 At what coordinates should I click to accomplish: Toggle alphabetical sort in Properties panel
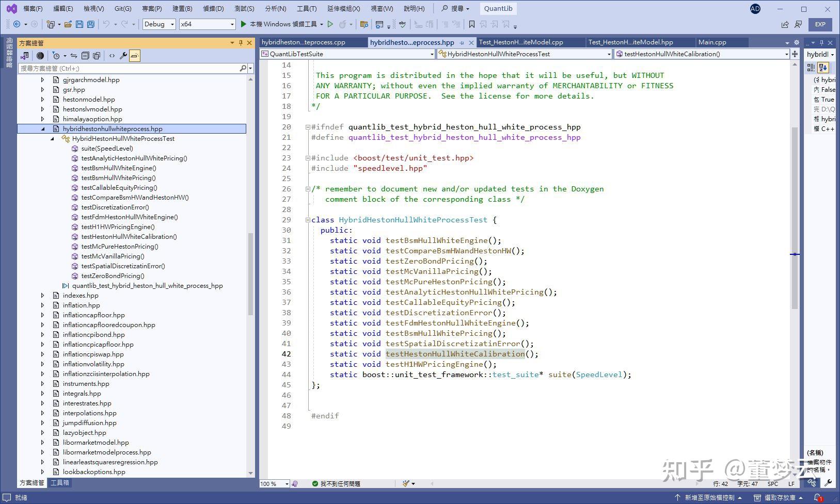[x=823, y=68]
